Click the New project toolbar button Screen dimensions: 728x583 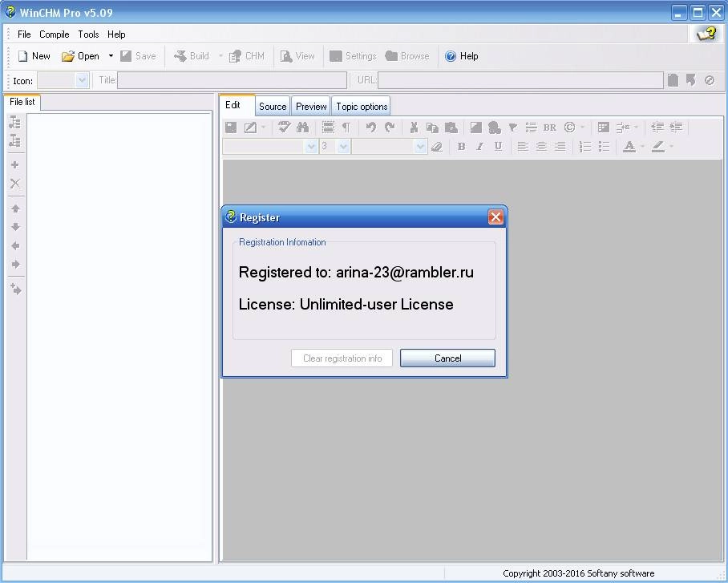pyautogui.click(x=34, y=56)
